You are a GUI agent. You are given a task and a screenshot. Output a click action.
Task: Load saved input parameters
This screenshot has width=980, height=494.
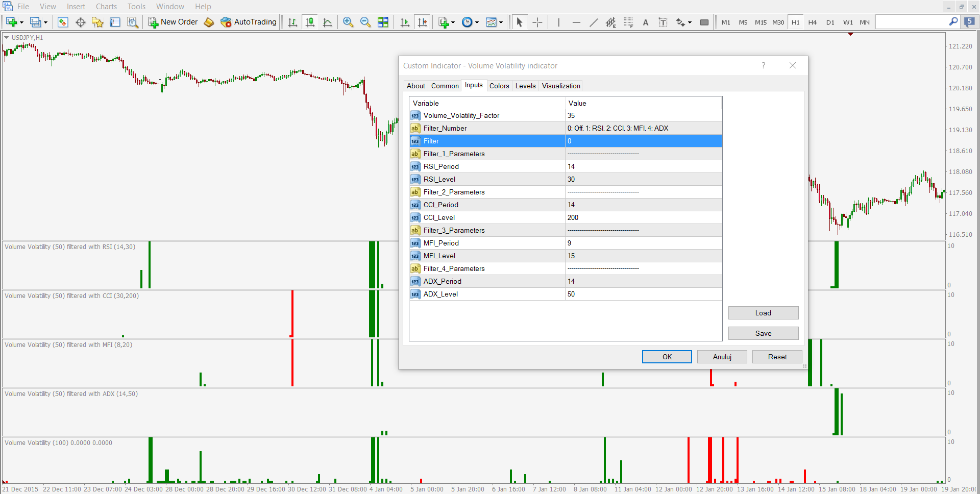pyautogui.click(x=764, y=313)
